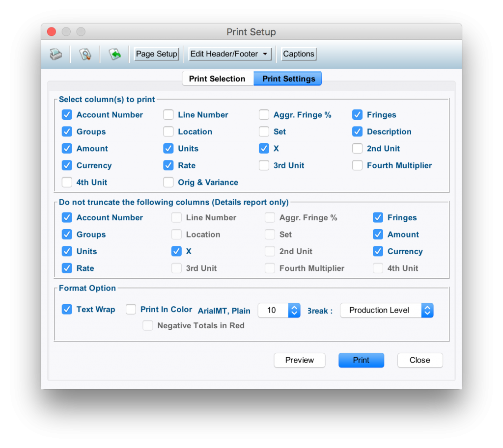Expand the Edit Header/Footer dropdown
Viewport: 503px width, 448px height.
point(230,54)
